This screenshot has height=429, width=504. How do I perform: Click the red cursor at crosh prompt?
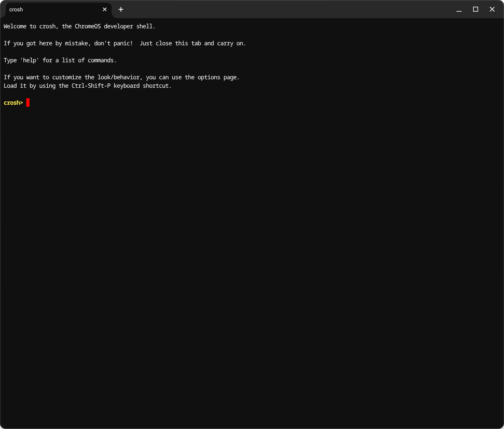tap(28, 103)
